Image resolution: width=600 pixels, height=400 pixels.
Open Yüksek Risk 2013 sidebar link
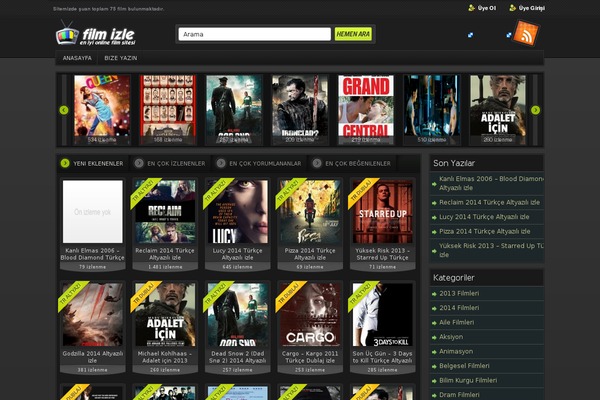tap(491, 250)
